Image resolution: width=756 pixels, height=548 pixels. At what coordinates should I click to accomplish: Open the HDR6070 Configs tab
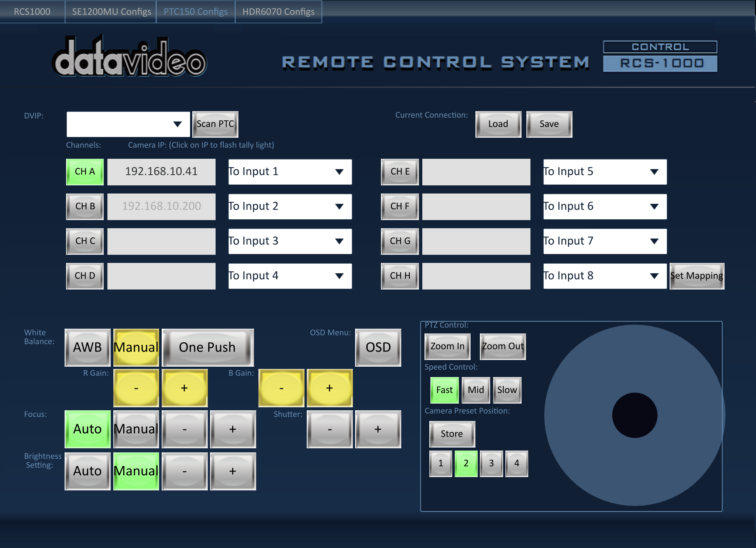pos(278,12)
